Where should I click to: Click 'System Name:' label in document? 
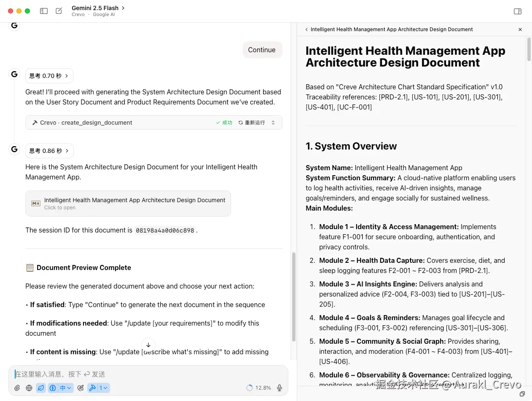(x=329, y=168)
